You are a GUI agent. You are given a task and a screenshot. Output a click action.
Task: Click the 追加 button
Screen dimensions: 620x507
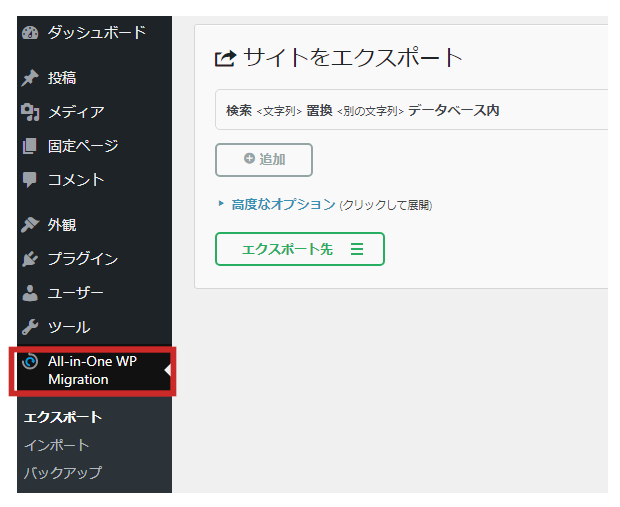click(x=264, y=160)
